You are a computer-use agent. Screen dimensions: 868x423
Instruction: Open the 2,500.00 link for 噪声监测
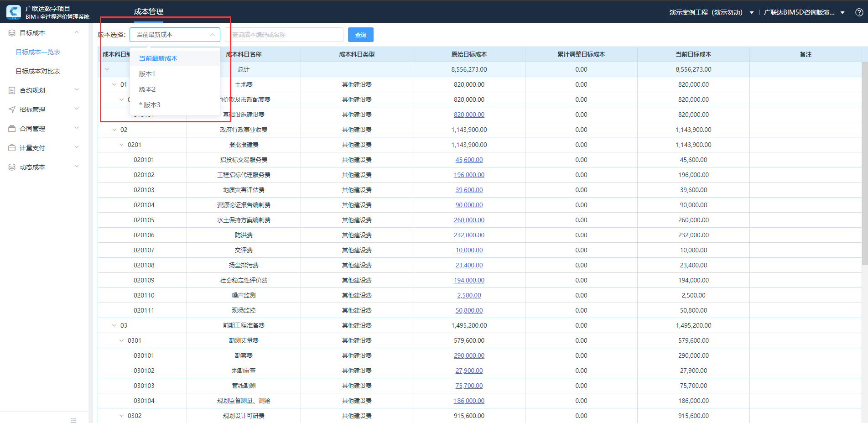[469, 295]
